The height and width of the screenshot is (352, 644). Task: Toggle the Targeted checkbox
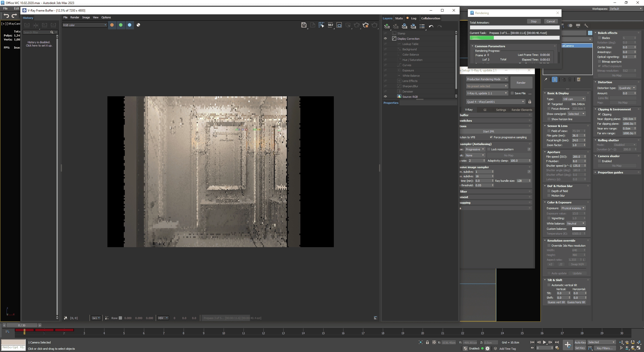point(549,104)
